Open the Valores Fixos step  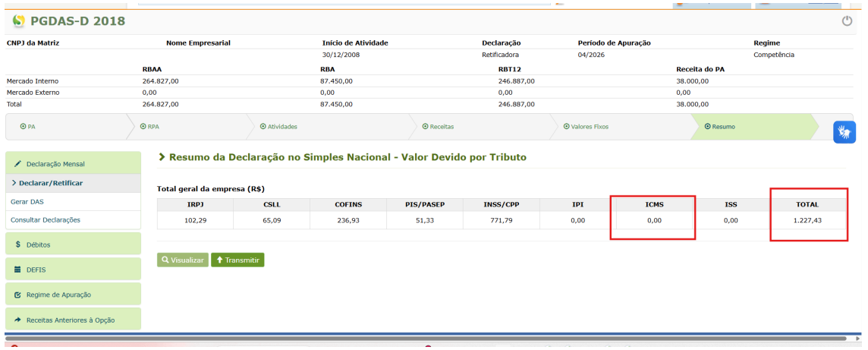(x=586, y=127)
